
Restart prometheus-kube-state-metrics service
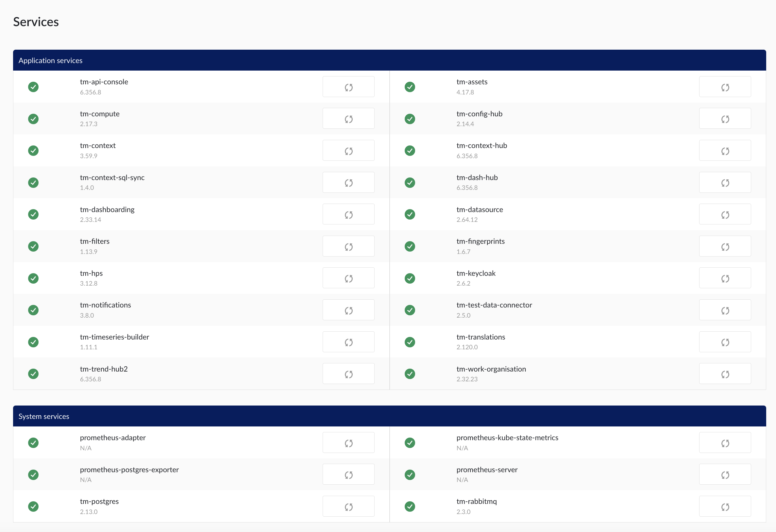click(x=725, y=442)
